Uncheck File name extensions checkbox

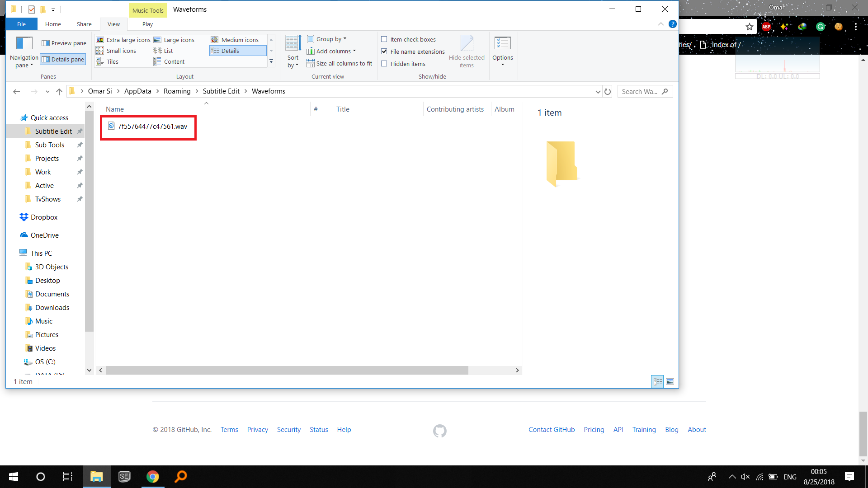pos(384,52)
